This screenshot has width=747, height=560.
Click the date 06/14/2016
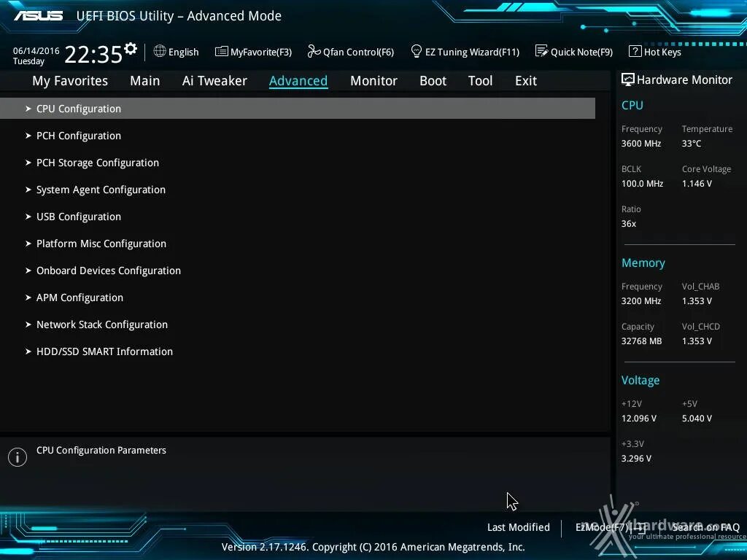point(36,50)
